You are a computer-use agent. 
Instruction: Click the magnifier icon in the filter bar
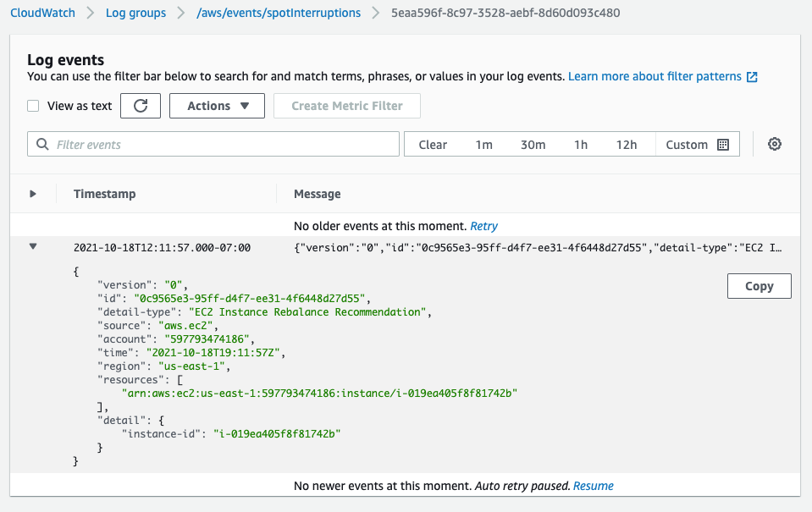coord(41,144)
